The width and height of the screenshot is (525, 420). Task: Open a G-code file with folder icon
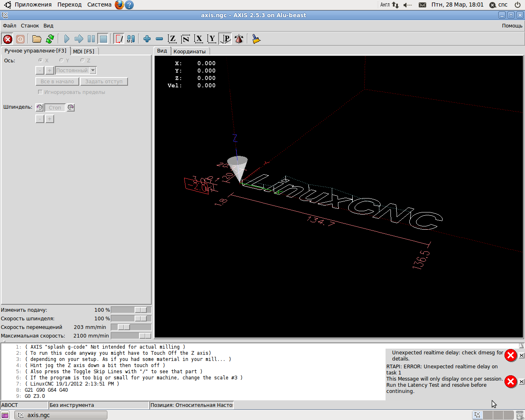37,39
